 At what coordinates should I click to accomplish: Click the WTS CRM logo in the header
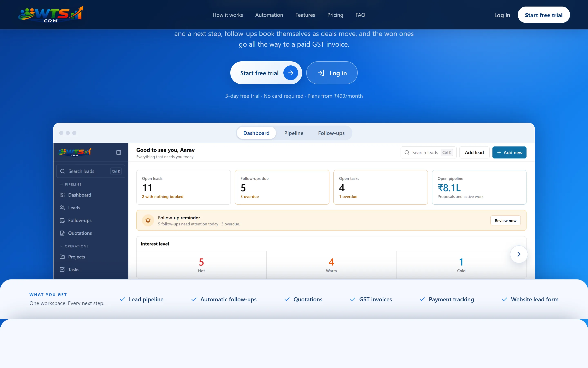click(51, 15)
